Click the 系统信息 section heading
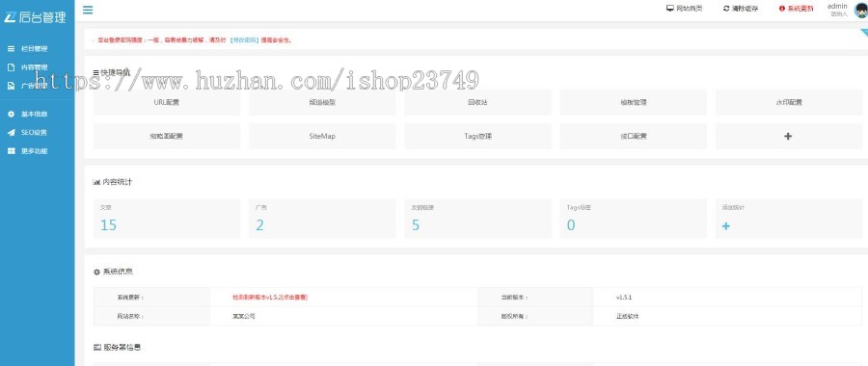 coord(113,272)
